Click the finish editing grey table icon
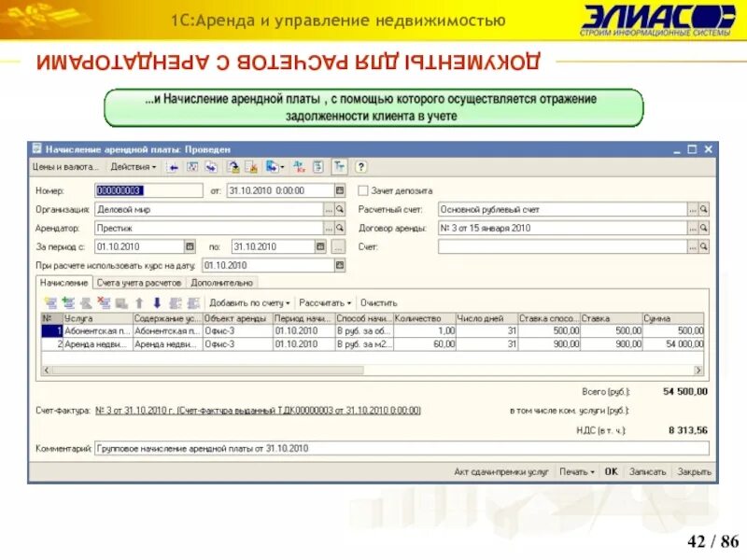747x560 pixels. tap(121, 302)
